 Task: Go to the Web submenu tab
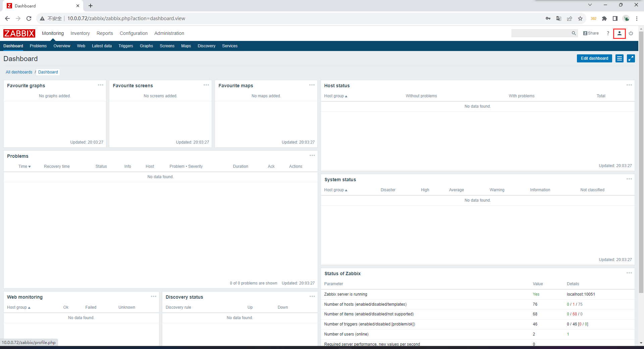coord(81,46)
